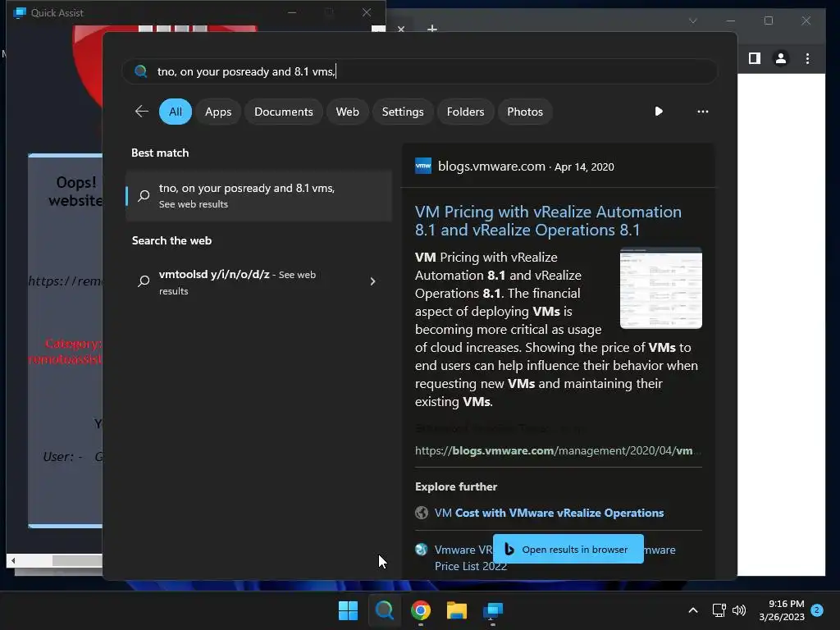
Task: Switch to the Web filter tab
Action: click(x=347, y=112)
